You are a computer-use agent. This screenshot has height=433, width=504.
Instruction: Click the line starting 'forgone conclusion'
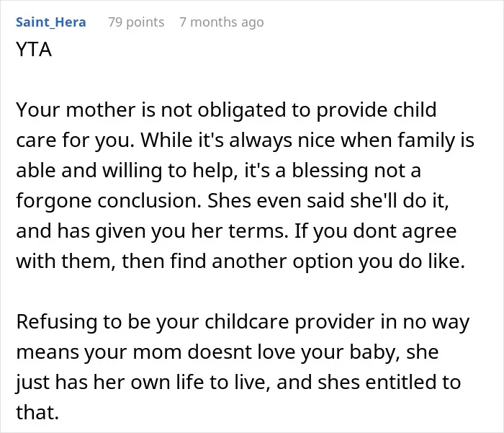tap(232, 201)
